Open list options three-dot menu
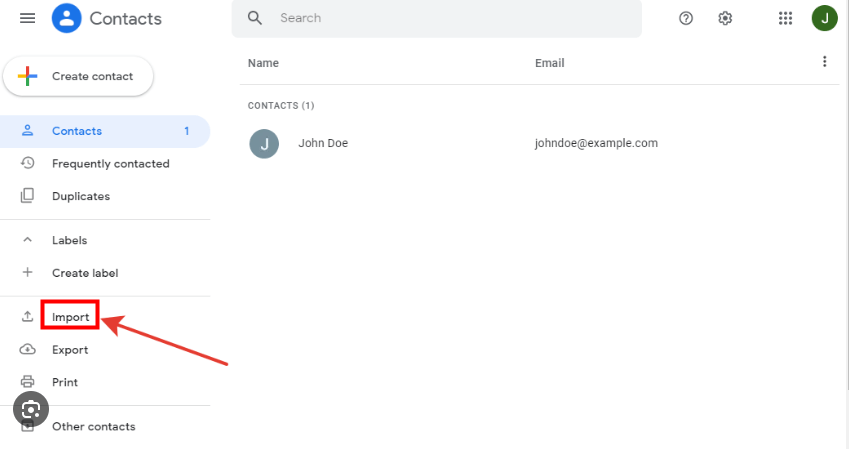 824,62
